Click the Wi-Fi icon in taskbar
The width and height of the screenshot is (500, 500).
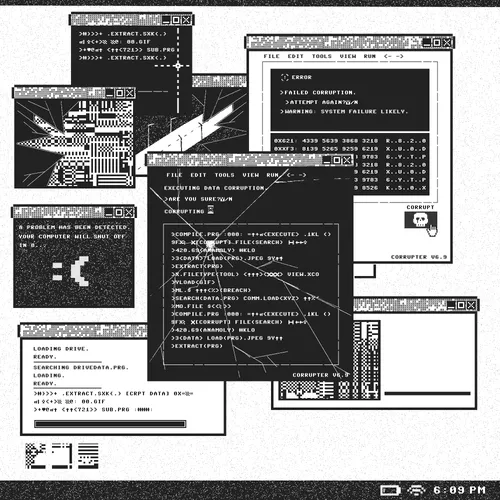click(x=416, y=490)
